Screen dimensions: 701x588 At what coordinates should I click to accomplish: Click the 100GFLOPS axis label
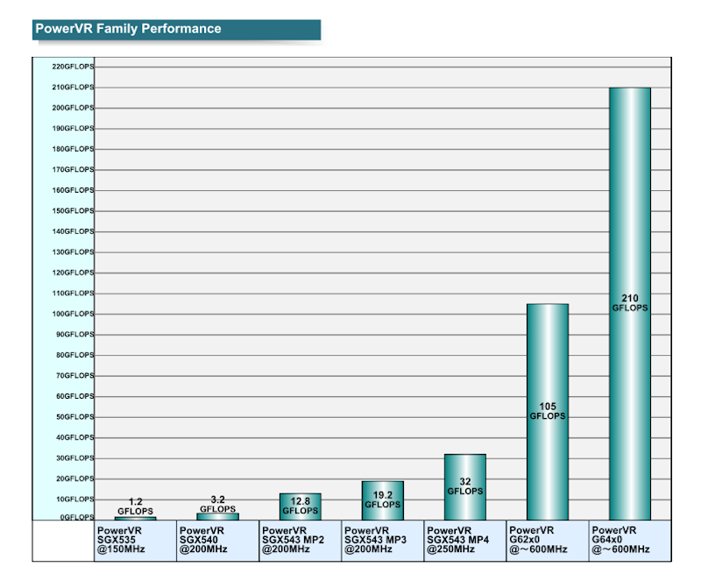pos(73,314)
